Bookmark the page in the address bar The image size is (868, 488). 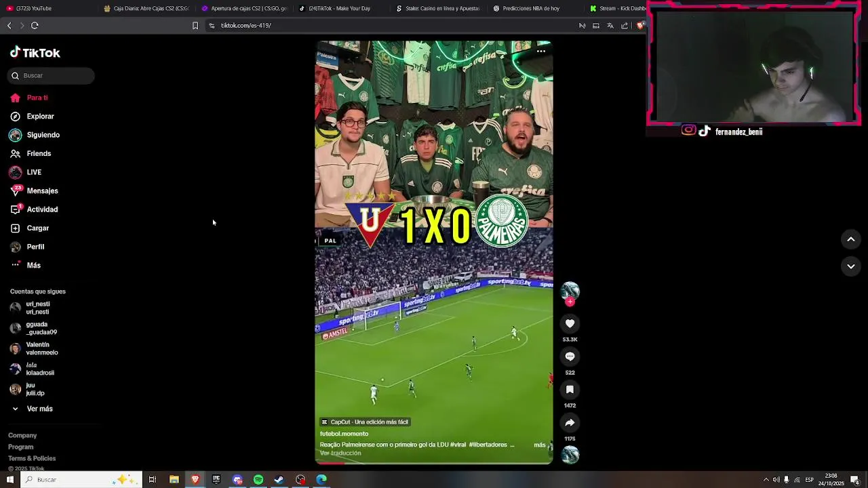(x=195, y=26)
